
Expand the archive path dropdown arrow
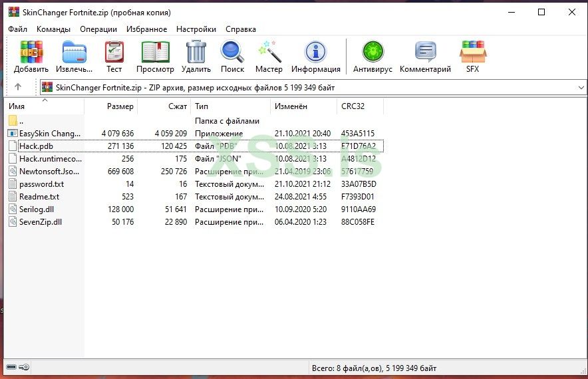[x=581, y=87]
